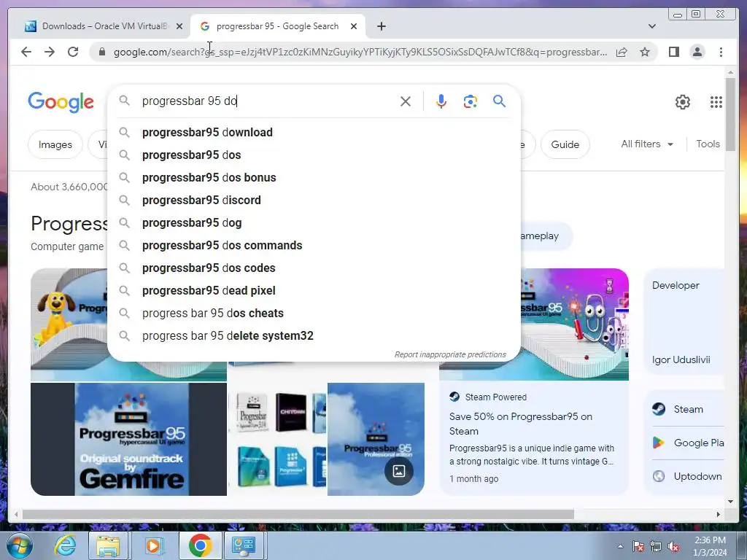Image resolution: width=747 pixels, height=560 pixels.
Task: Open Google quick settings gear
Action: tap(683, 102)
